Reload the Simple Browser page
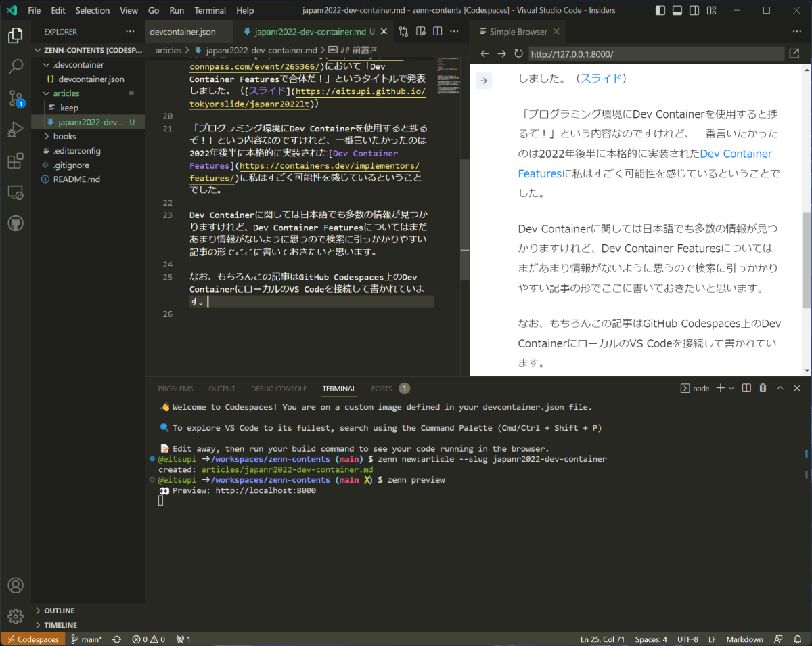Screen dimensions: 812x646 518,54
